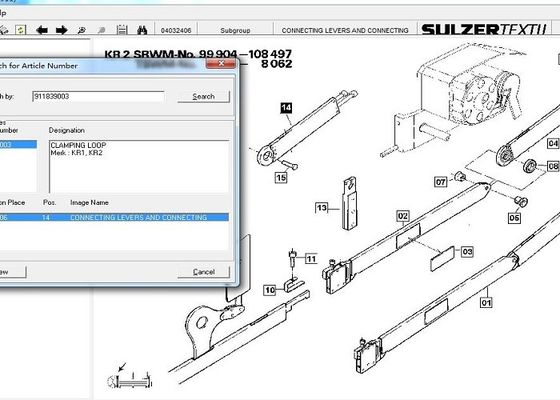Image resolution: width=560 pixels, height=400 pixels.
Task: Select part callout 03 in drawing
Action: (x=467, y=252)
